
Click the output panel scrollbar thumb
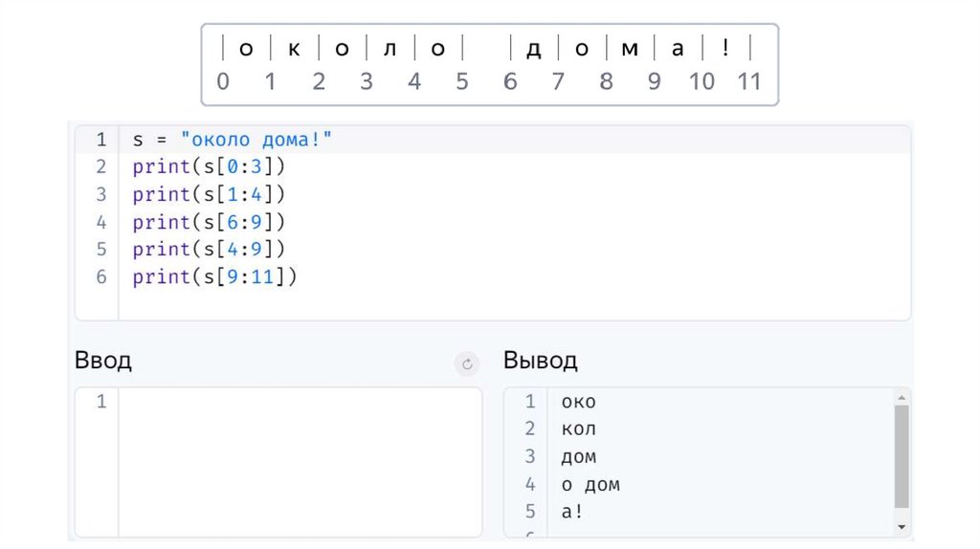[x=902, y=455]
